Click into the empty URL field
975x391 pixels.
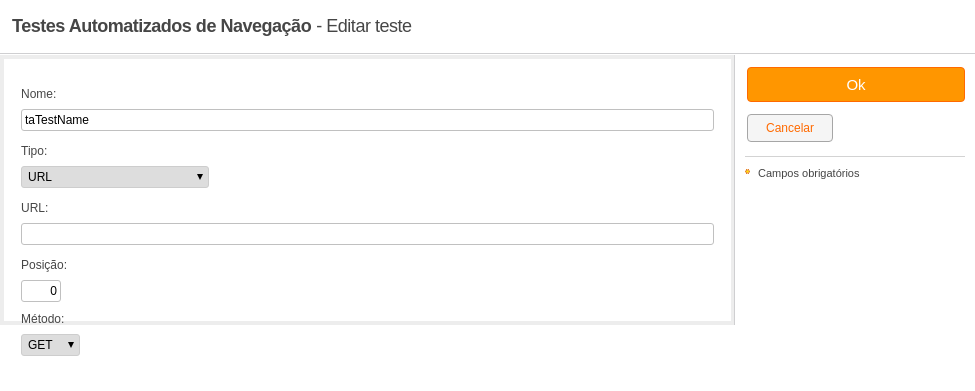point(367,234)
